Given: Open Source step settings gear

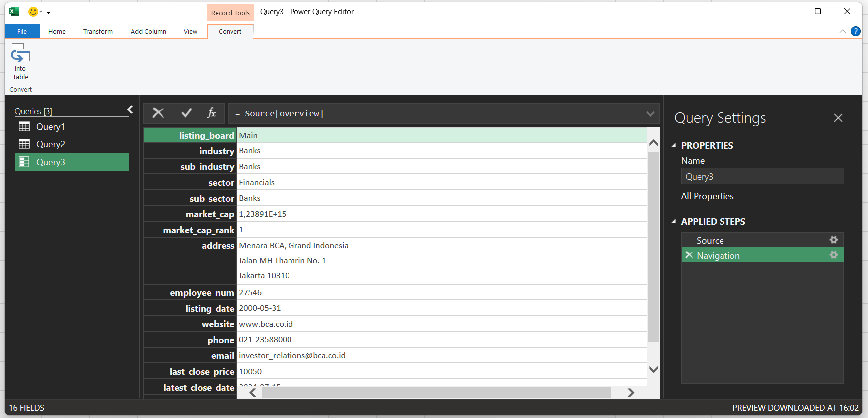Looking at the screenshot, I should [x=833, y=240].
